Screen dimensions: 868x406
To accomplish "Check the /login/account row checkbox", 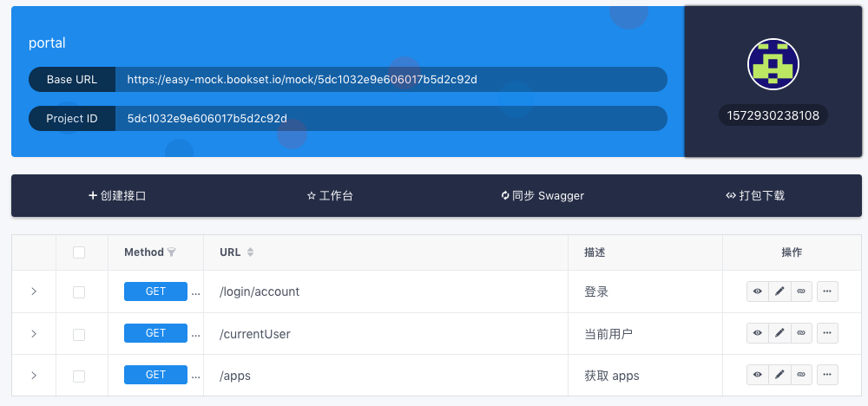I will (x=79, y=292).
